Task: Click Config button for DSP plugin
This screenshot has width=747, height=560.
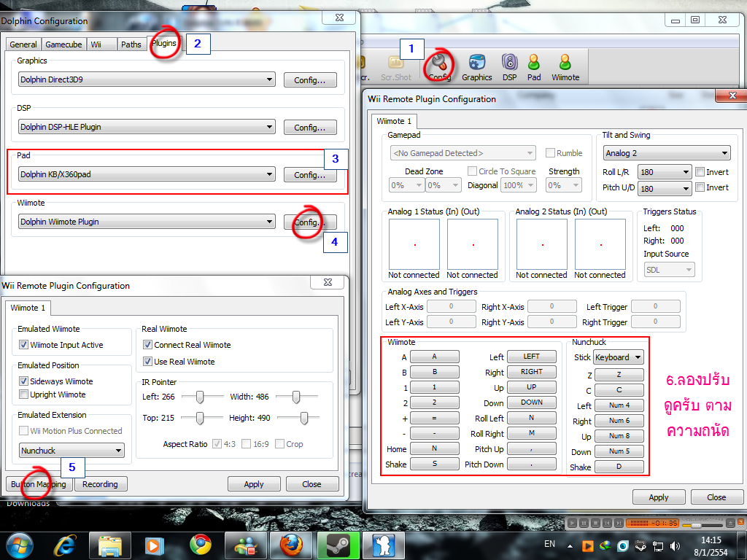Action: [309, 127]
